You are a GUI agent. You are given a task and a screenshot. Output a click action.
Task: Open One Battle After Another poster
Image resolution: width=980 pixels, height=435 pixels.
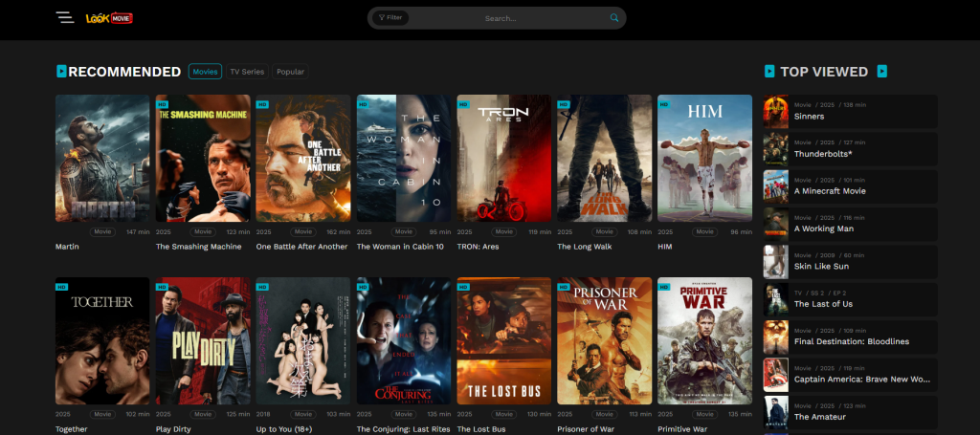click(x=303, y=159)
